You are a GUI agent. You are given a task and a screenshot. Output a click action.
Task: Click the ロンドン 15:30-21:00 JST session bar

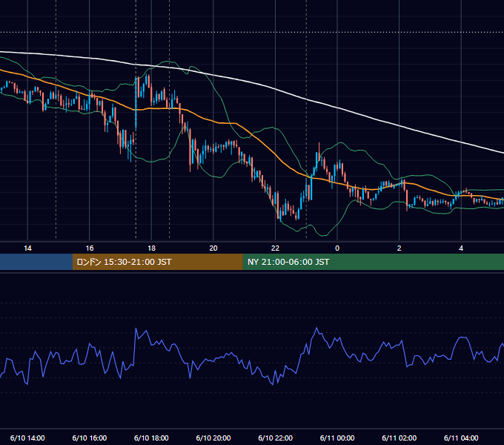coord(157,262)
